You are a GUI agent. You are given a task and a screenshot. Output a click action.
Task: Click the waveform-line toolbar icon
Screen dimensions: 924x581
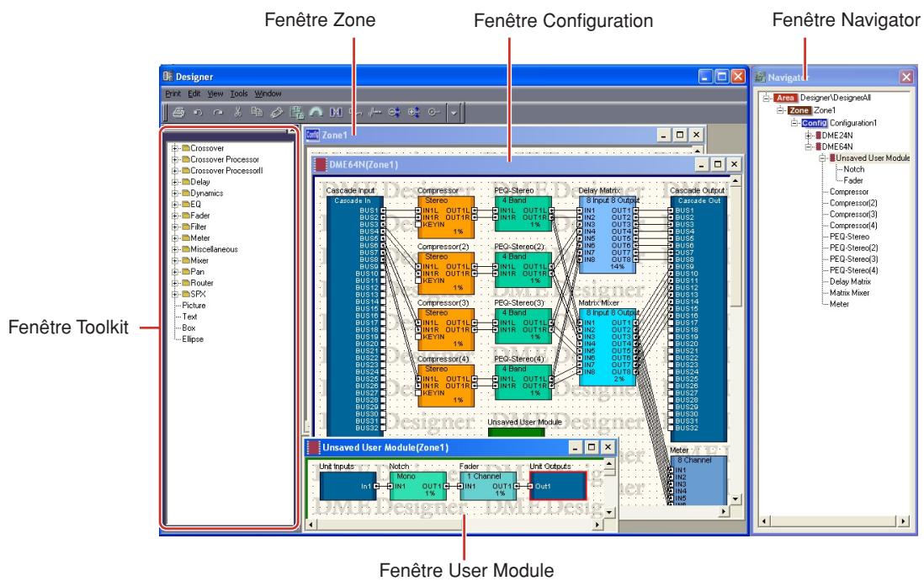[374, 111]
